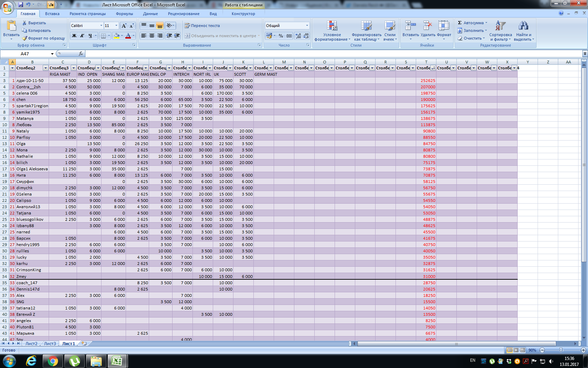Switch to the Формулы ribbon tab
This screenshot has width=588, height=368.
(x=124, y=14)
